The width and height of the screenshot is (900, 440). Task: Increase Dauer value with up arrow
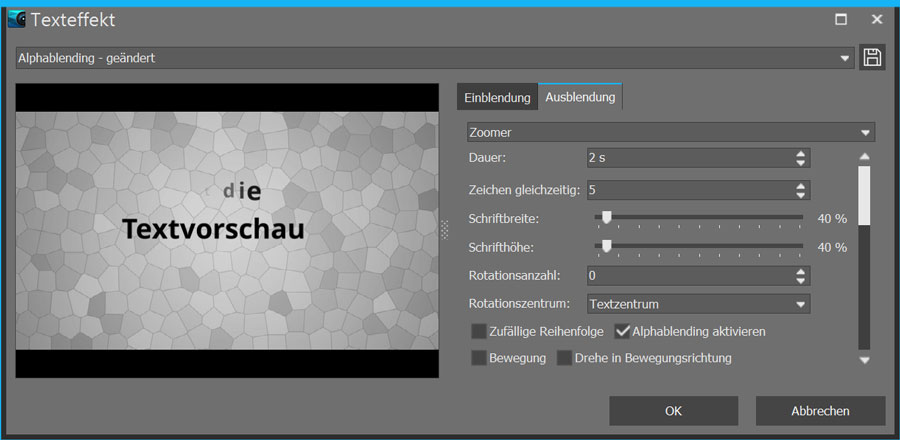pos(800,154)
